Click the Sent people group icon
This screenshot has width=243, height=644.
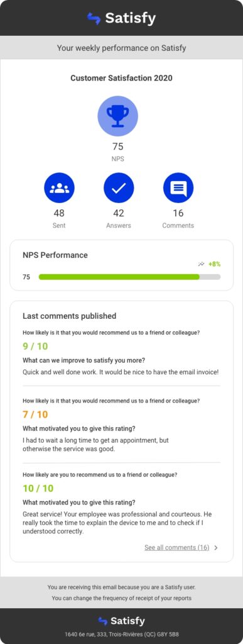tap(60, 187)
